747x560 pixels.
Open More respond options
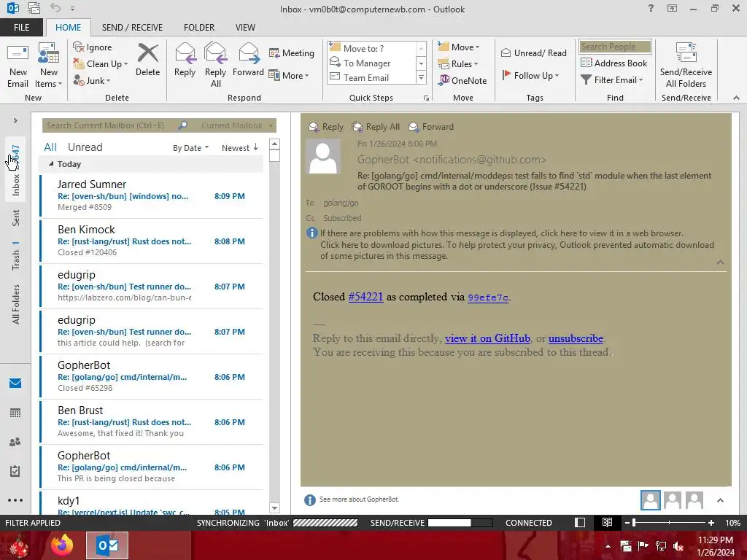tap(289, 75)
